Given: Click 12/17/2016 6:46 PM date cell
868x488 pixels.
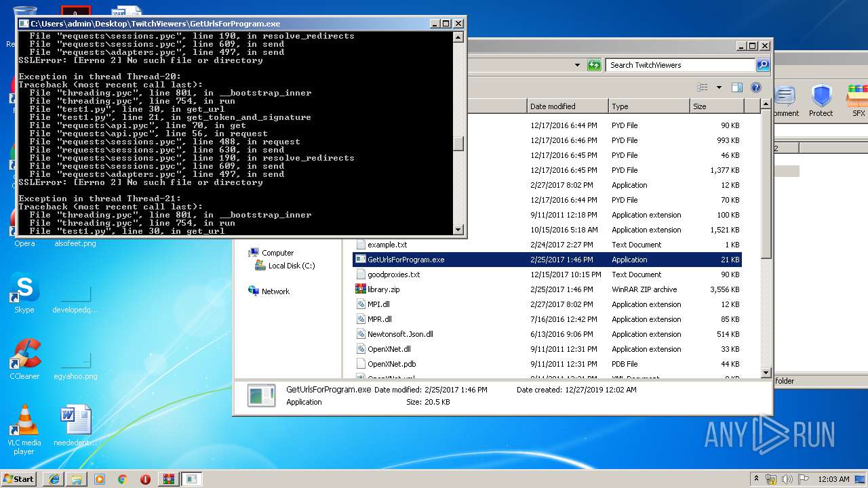Looking at the screenshot, I should pos(564,140).
